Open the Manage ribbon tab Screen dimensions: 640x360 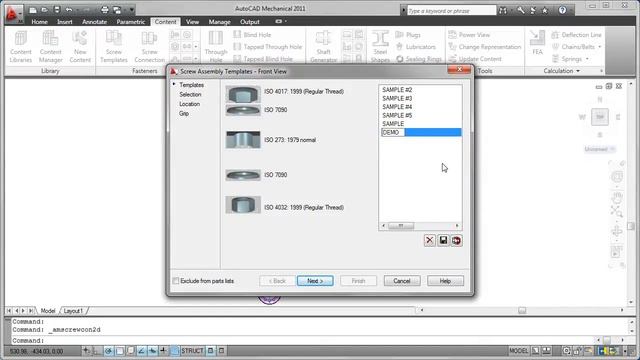pyautogui.click(x=220, y=22)
